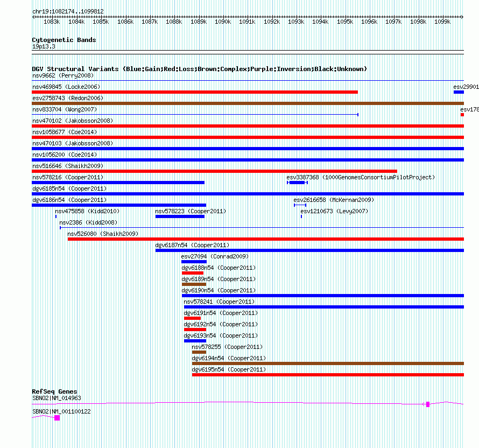Screen dimensions: 479x448
Task: Select the magenta exon box on SBNO2|NM_014963
Action: (x=428, y=404)
